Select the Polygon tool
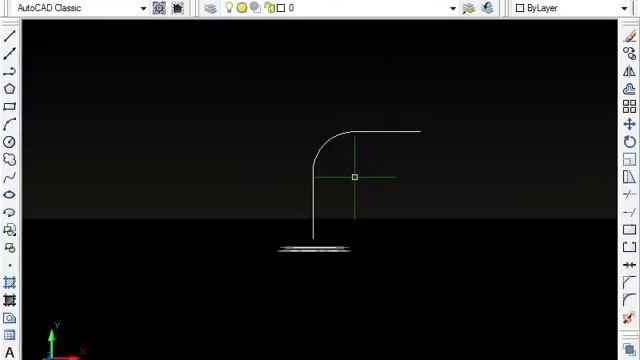 pyautogui.click(x=9, y=89)
